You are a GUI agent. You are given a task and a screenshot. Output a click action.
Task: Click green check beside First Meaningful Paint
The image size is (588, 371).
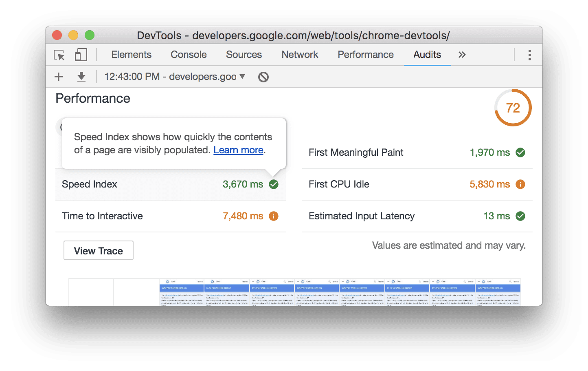tap(520, 152)
